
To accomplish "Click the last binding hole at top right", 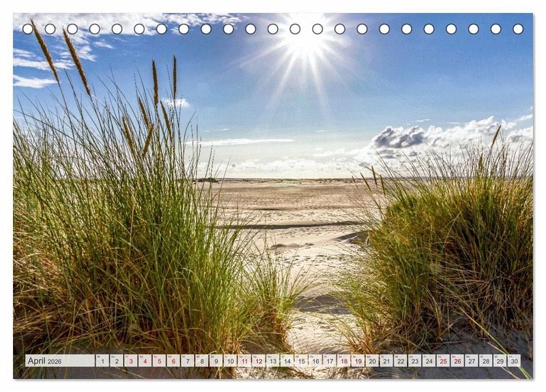I will [518, 29].
